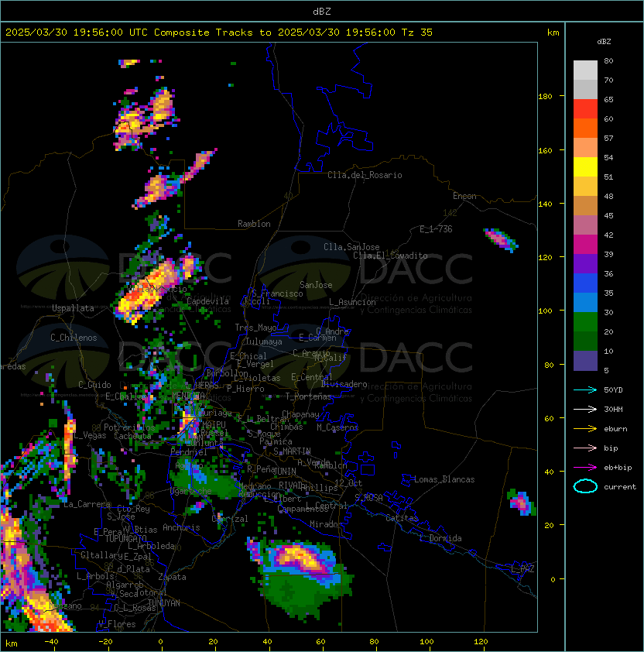Click the 'M_Caseros' map label
The width and height of the screenshot is (644, 652).
pos(337,427)
